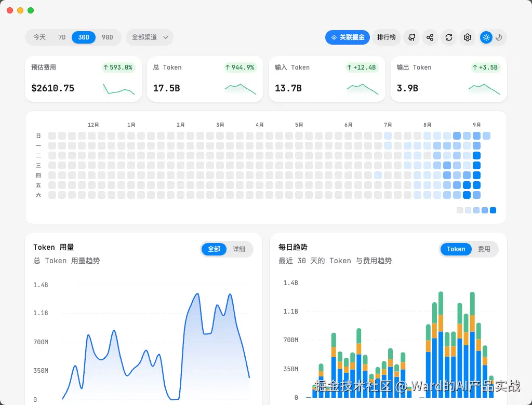
Task: Click the Token 用量 panel title
Action: point(54,247)
